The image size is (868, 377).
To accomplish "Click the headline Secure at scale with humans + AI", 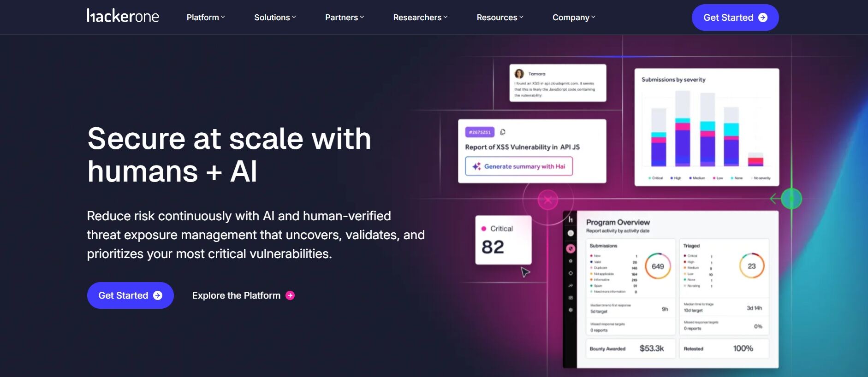I will click(x=229, y=155).
